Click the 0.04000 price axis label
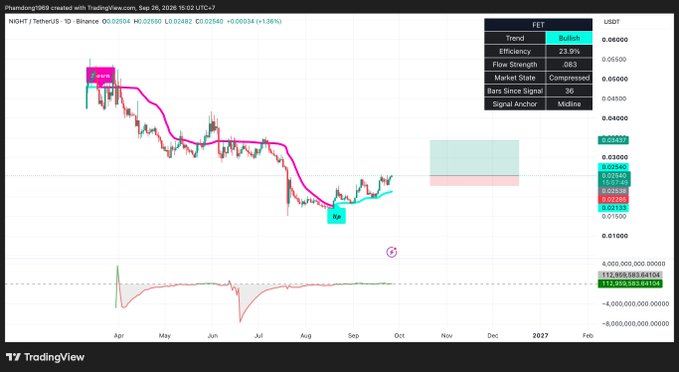 [x=614, y=118]
